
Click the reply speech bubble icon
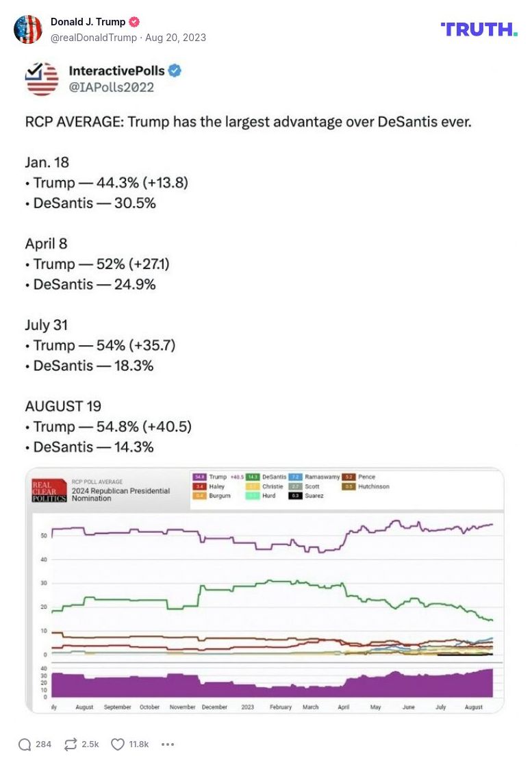point(25,744)
